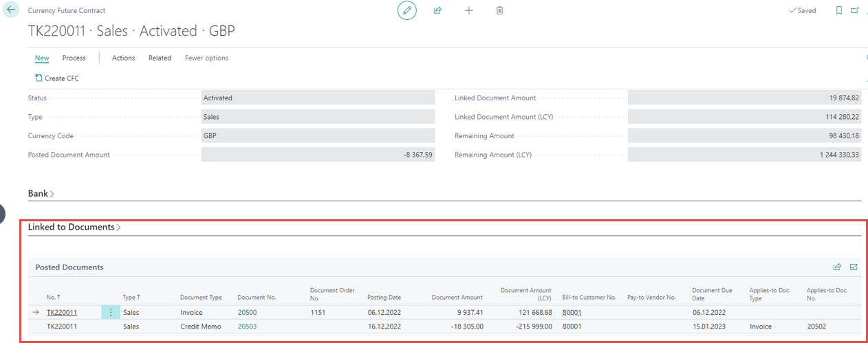This screenshot has height=343, width=868.
Task: Expand the Linked to Documents section
Action: point(74,227)
